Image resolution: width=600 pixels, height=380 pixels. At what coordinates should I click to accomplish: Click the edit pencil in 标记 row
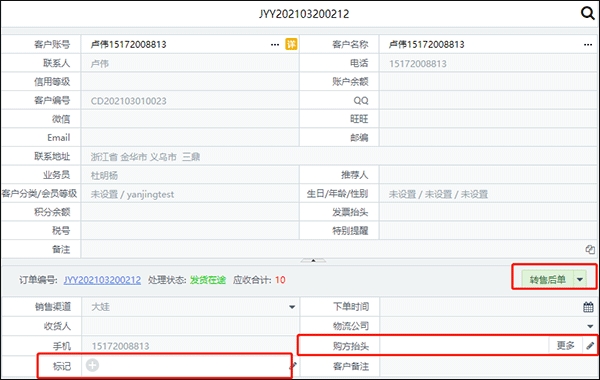(x=293, y=365)
